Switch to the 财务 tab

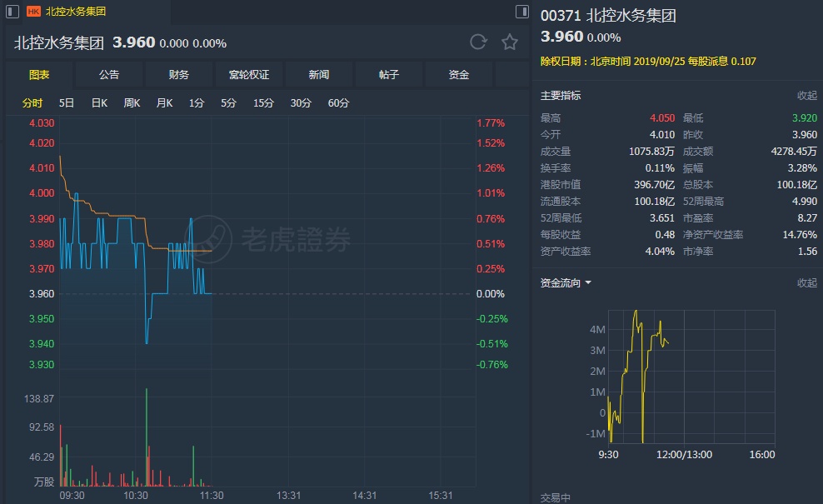tap(179, 74)
